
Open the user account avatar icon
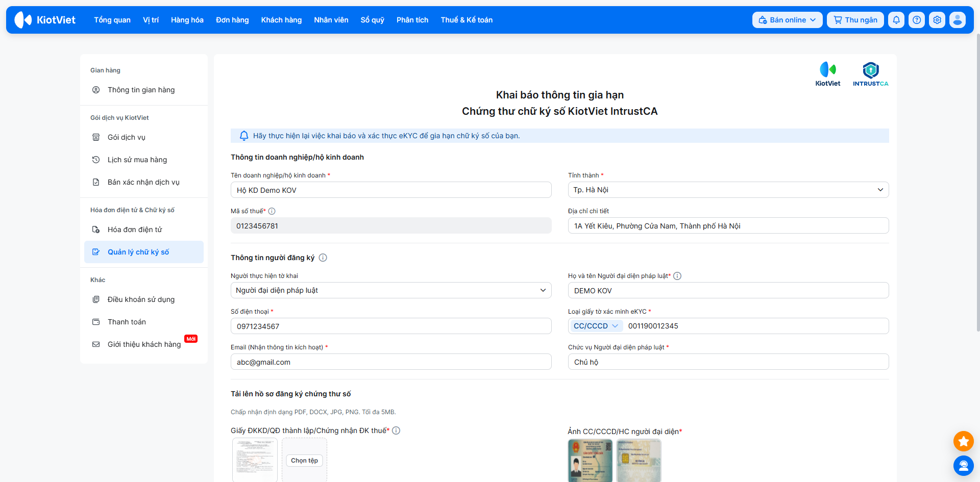pyautogui.click(x=958, y=20)
